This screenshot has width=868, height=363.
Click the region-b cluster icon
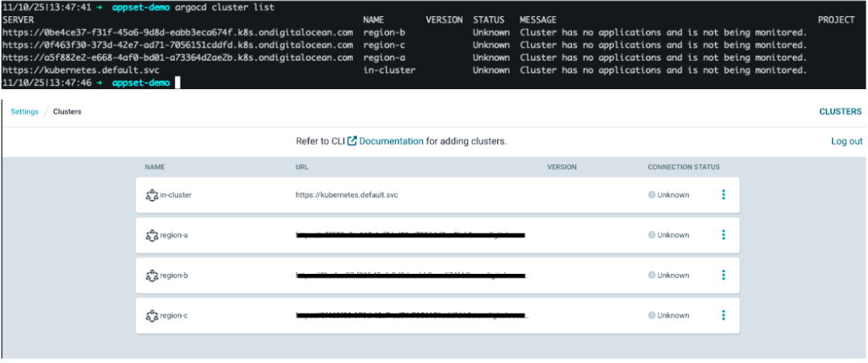151,275
